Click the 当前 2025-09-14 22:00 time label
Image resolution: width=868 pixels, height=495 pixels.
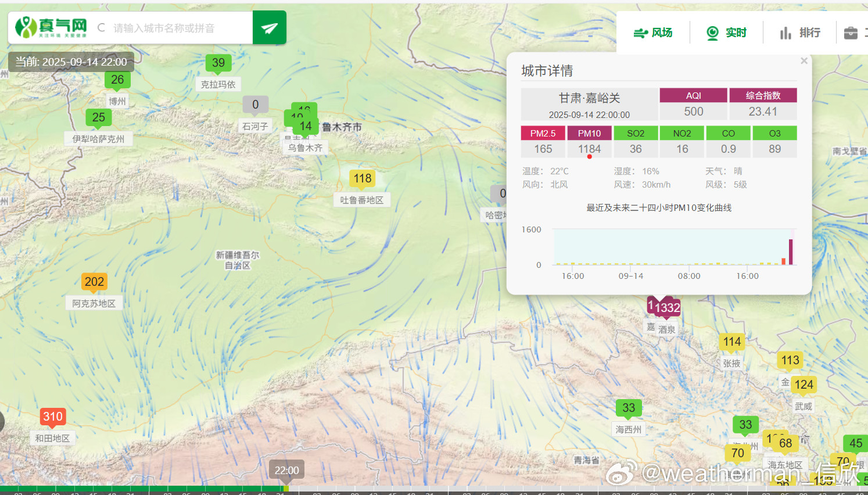[x=71, y=62]
